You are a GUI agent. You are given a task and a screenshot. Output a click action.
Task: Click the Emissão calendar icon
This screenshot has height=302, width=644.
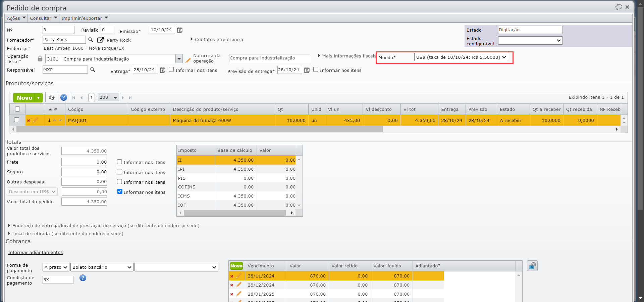pyautogui.click(x=180, y=30)
